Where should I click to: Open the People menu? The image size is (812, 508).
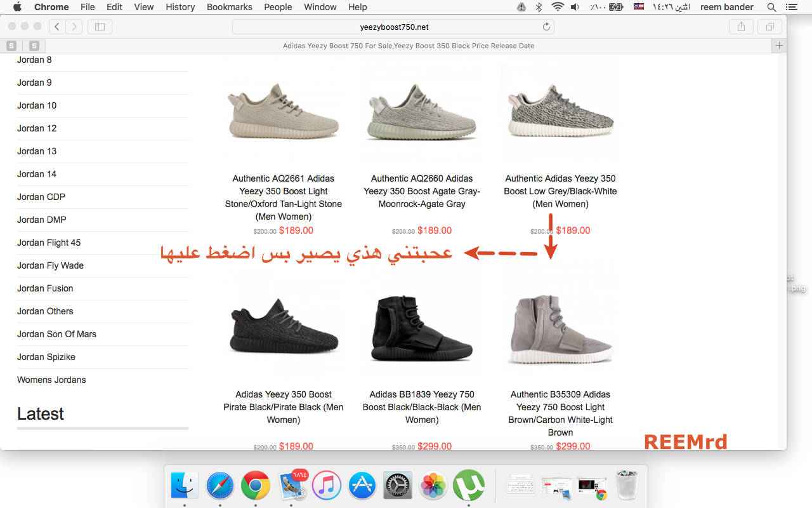(x=278, y=7)
